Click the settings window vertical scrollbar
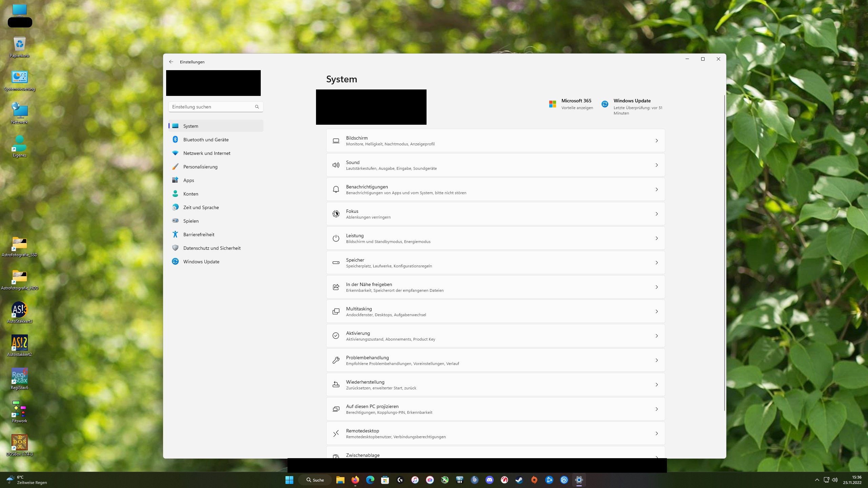The height and width of the screenshot is (488, 868). tap(724, 252)
